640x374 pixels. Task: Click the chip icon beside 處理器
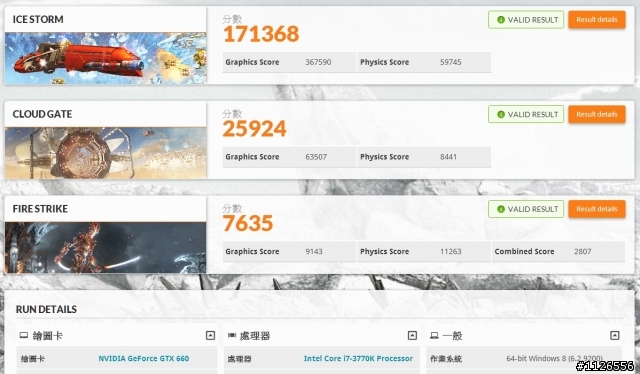tap(232, 336)
